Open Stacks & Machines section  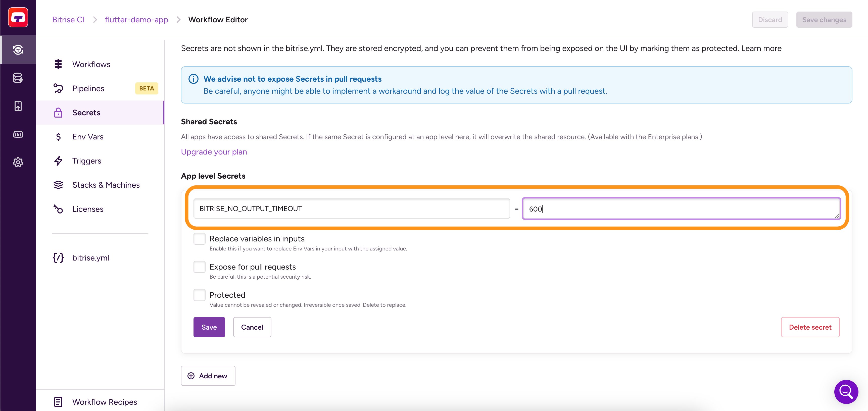click(x=106, y=185)
